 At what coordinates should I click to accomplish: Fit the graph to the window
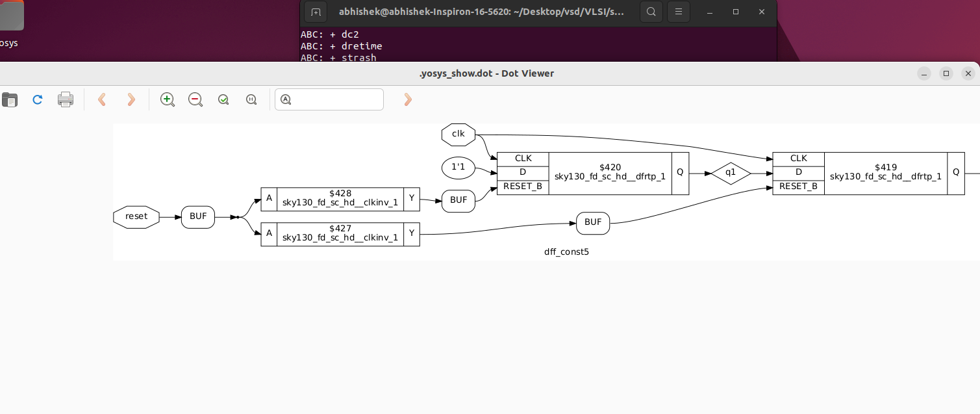[223, 99]
